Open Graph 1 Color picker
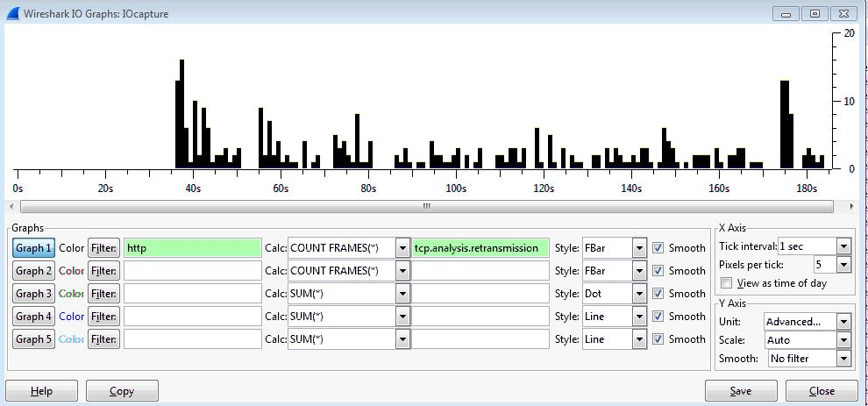 pyautogui.click(x=71, y=248)
